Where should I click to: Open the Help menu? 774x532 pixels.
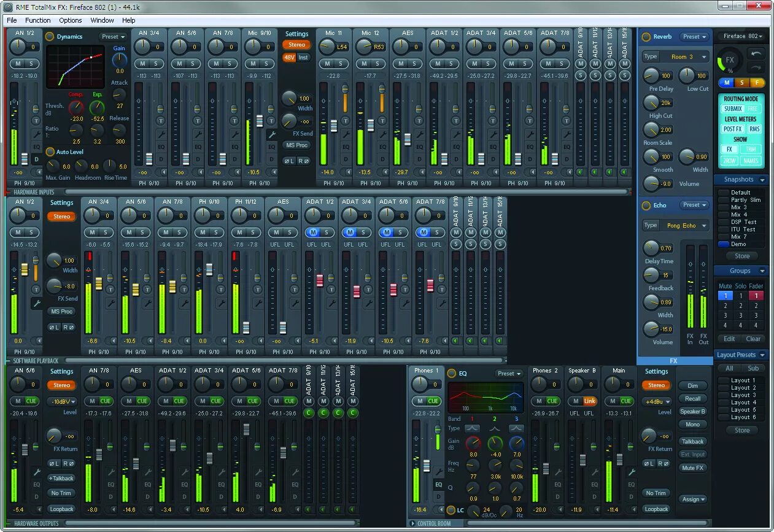tap(129, 20)
